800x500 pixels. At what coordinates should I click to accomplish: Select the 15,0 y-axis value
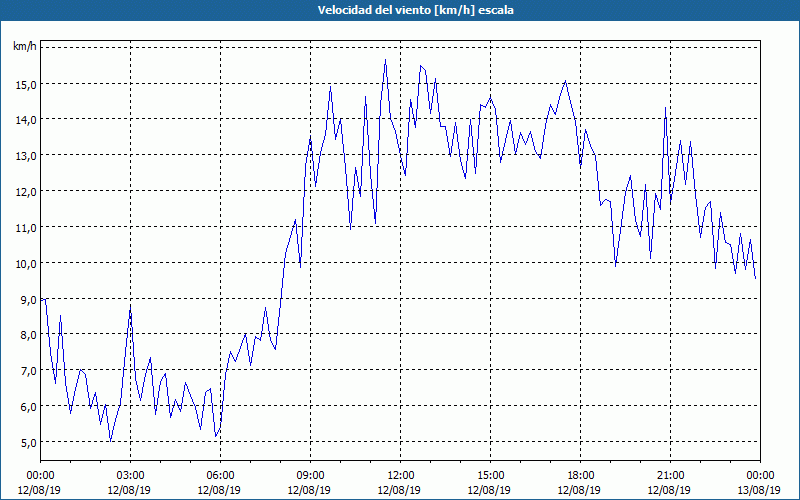26,84
